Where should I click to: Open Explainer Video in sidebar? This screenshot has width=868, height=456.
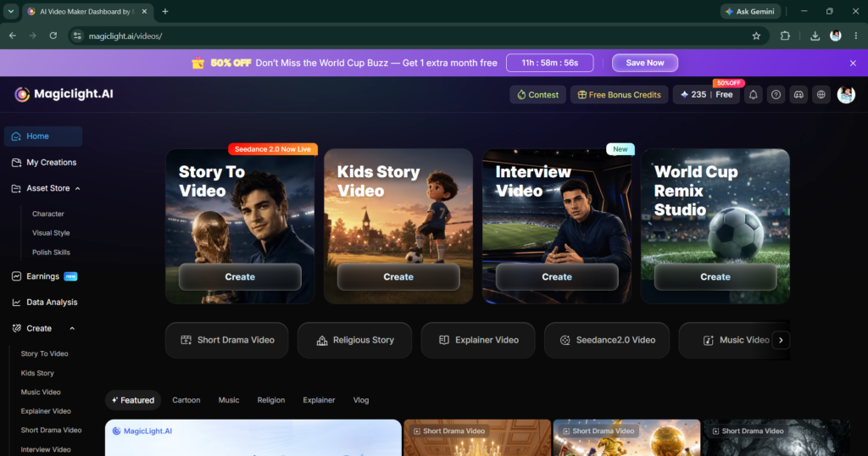[x=46, y=411]
